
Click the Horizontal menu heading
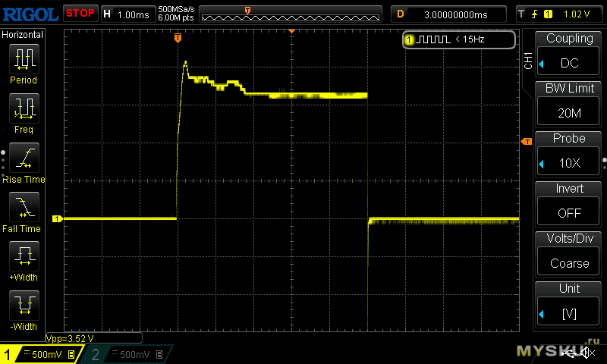pyautogui.click(x=23, y=35)
